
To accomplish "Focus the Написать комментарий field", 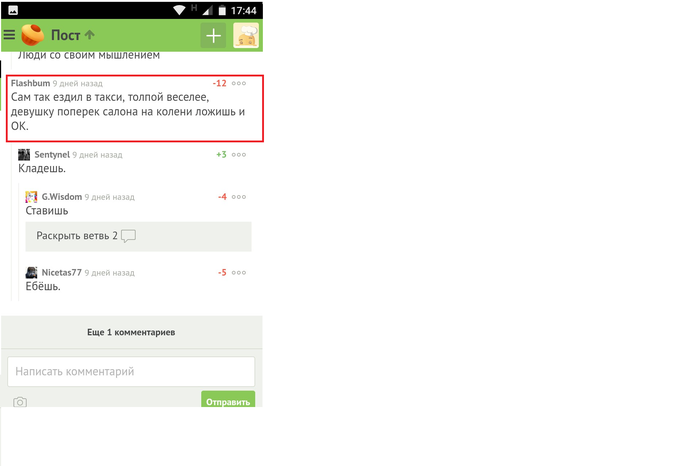I will 131,371.
